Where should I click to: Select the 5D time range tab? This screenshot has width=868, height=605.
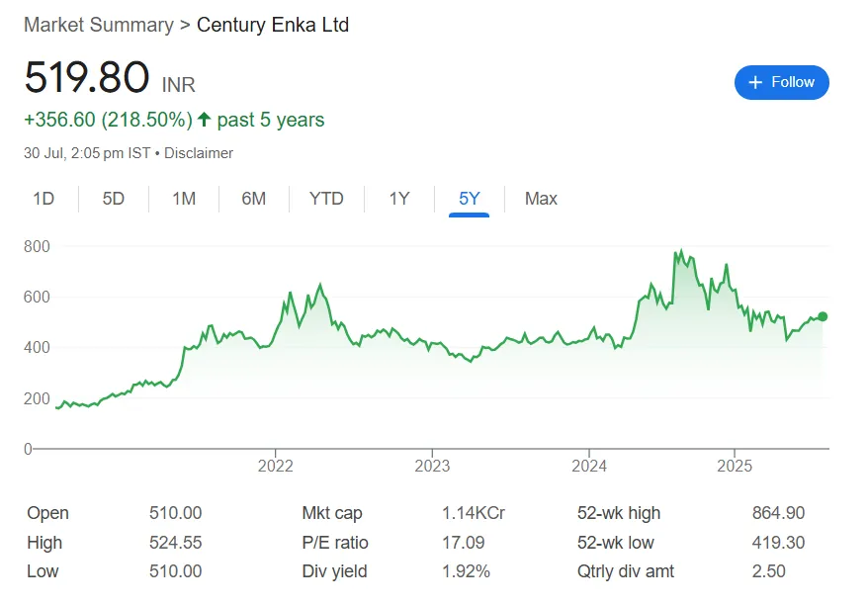pos(114,198)
